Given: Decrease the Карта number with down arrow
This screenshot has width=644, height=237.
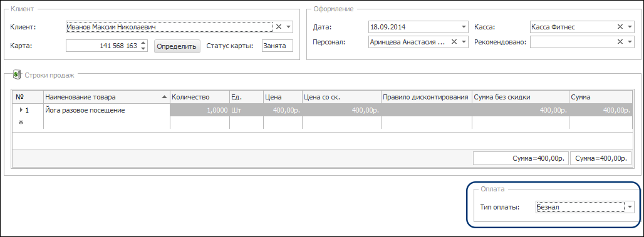Looking at the screenshot, I should [x=143, y=49].
